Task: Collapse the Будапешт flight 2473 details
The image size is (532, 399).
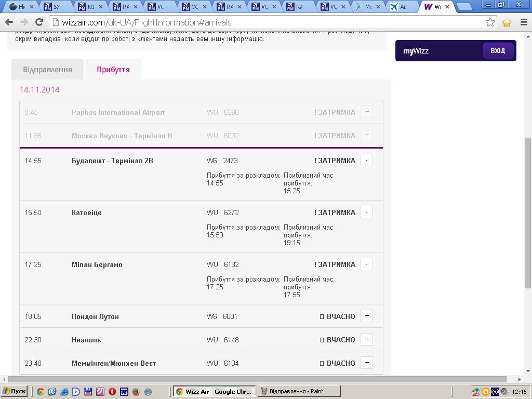Action: pyautogui.click(x=366, y=161)
